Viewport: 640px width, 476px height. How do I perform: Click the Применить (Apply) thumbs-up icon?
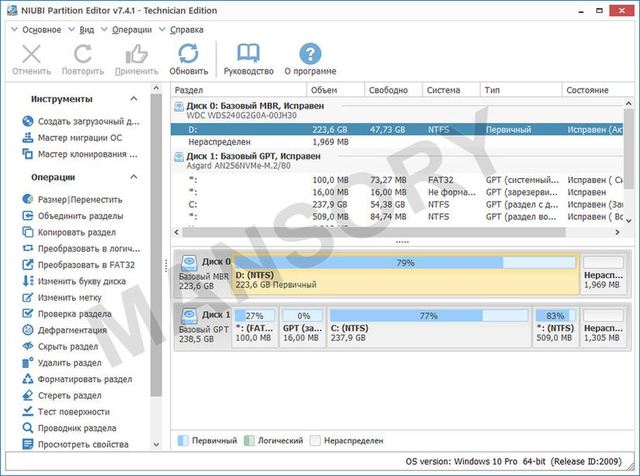pyautogui.click(x=137, y=55)
